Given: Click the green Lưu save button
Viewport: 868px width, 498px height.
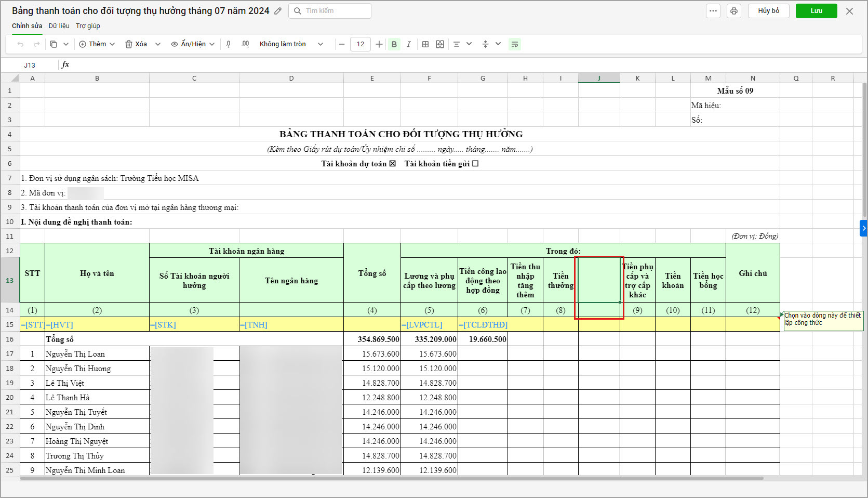Looking at the screenshot, I should (817, 11).
